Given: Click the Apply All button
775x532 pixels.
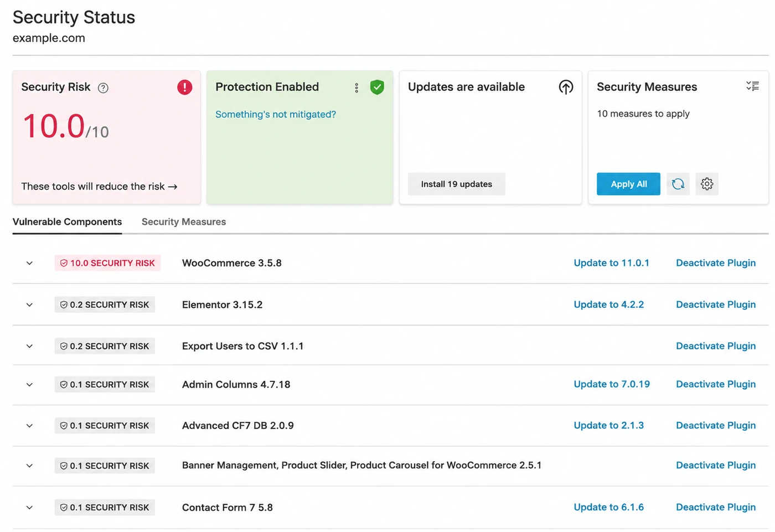Looking at the screenshot, I should tap(628, 184).
